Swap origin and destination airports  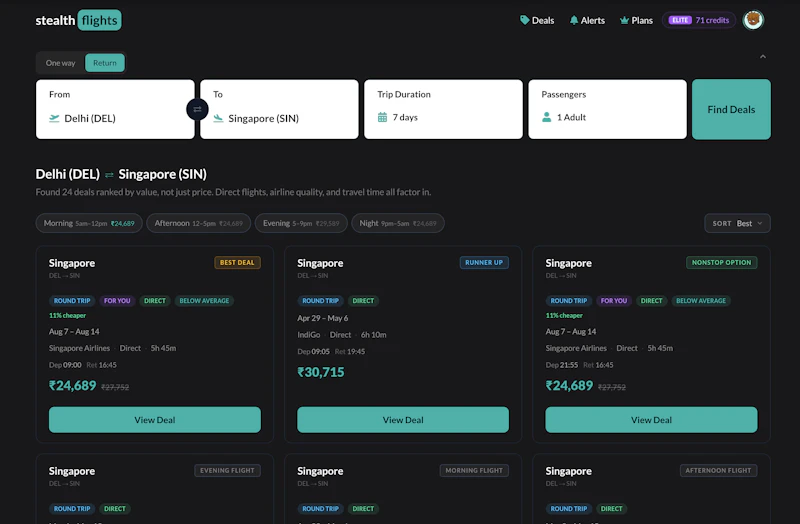coord(197,109)
